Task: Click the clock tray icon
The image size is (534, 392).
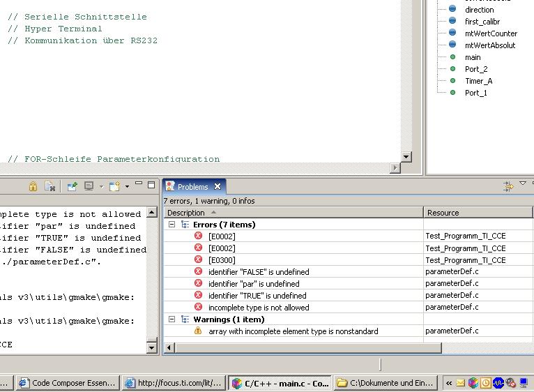Action: pyautogui.click(x=486, y=383)
